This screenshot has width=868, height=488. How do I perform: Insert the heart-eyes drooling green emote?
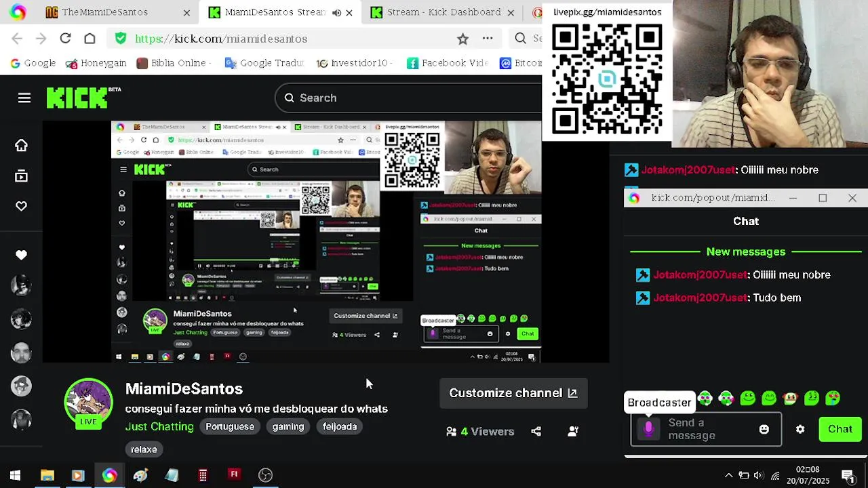point(833,399)
